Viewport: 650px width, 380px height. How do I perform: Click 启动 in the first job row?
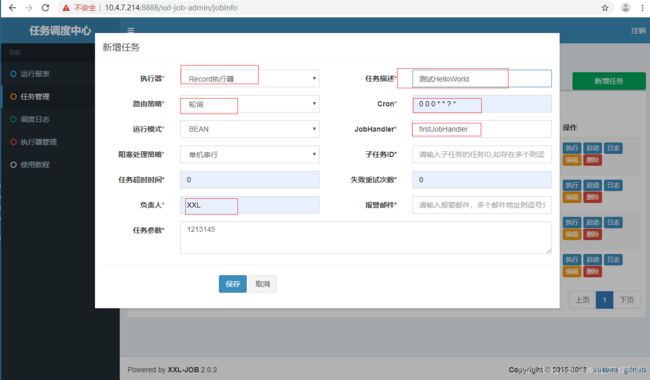[x=592, y=148]
